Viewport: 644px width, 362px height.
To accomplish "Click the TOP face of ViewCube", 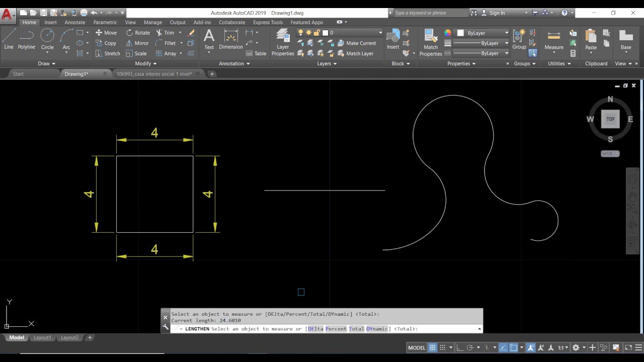I will pyautogui.click(x=610, y=119).
